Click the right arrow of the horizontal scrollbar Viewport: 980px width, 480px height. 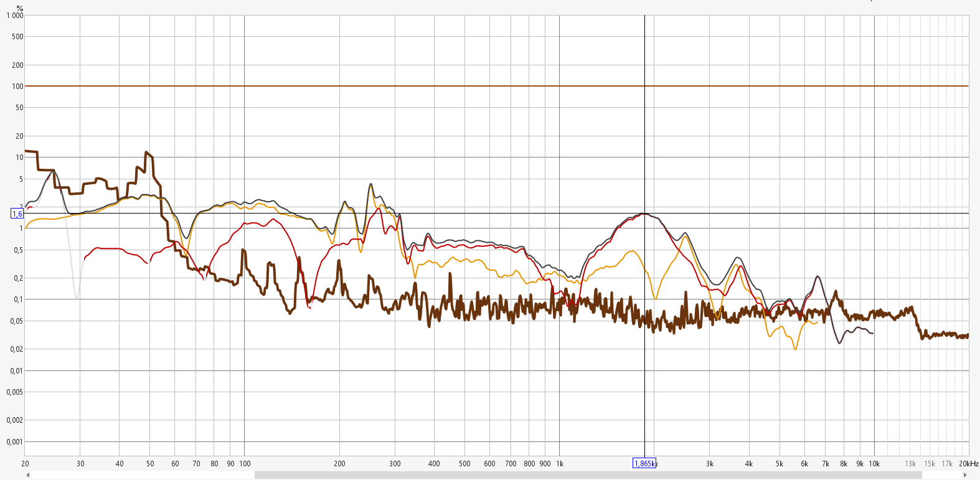tap(965, 475)
